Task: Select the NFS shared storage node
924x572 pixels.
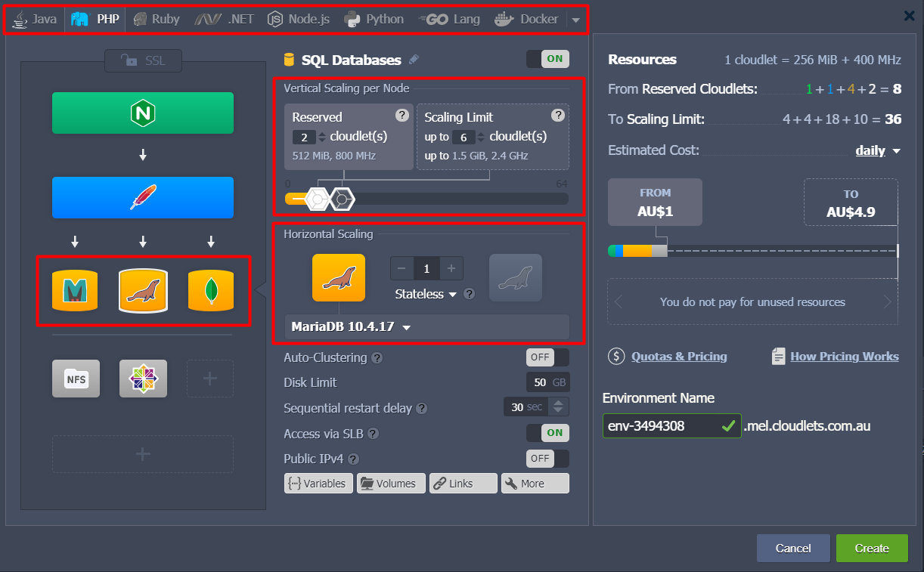Action: point(76,379)
